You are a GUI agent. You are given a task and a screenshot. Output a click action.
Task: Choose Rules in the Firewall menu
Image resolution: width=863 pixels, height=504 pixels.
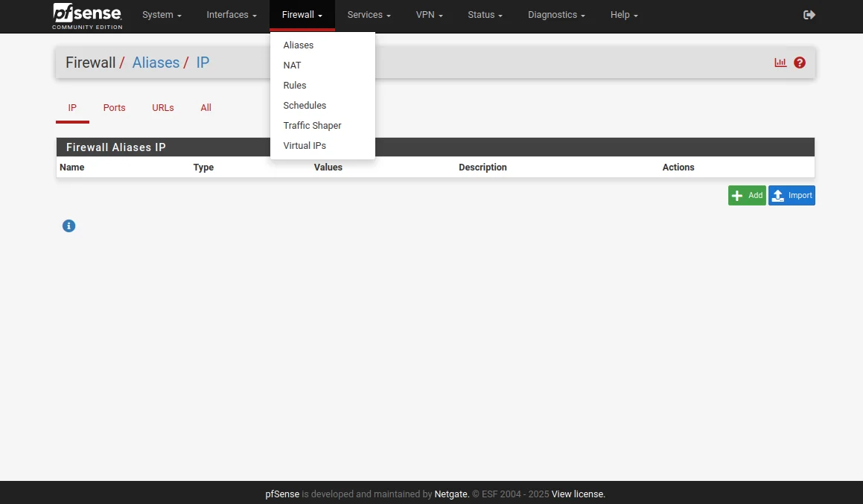(x=295, y=86)
